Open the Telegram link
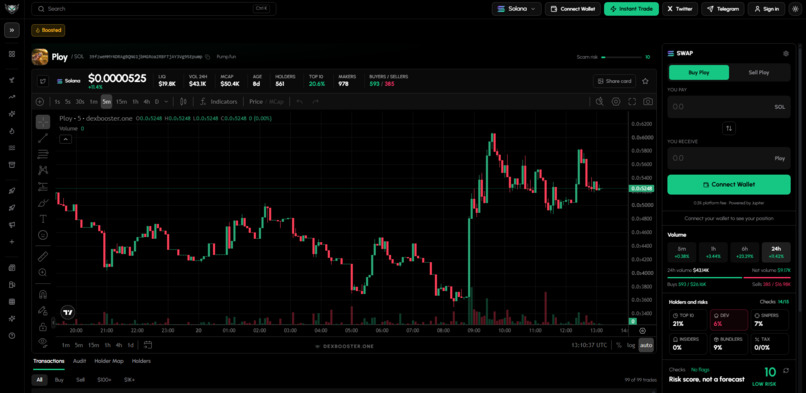Viewport: 806px width, 393px height. tap(723, 9)
